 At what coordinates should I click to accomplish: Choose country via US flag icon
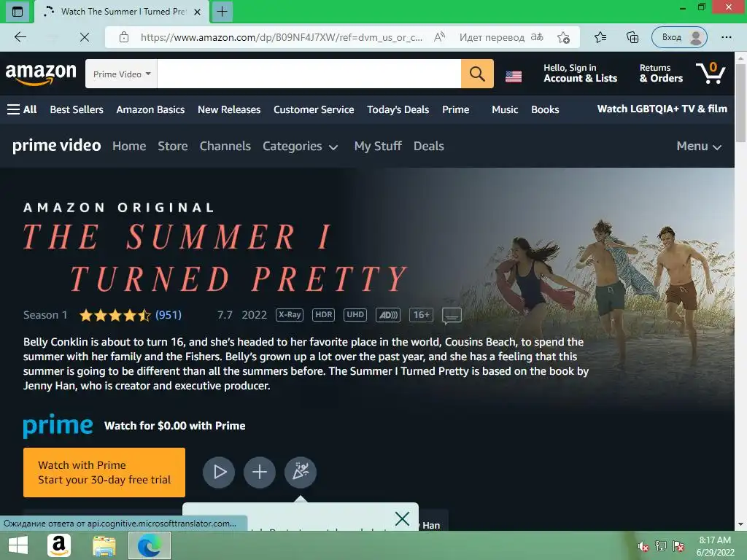coord(513,76)
